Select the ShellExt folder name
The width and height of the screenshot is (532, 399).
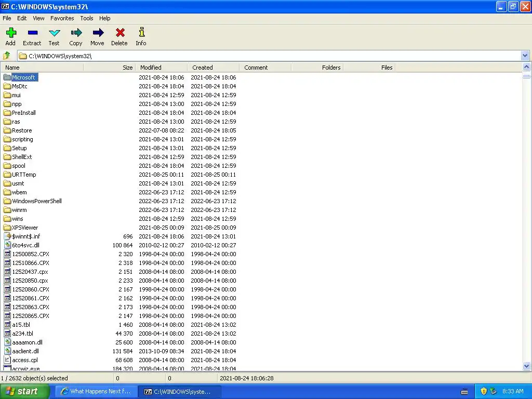click(x=22, y=157)
